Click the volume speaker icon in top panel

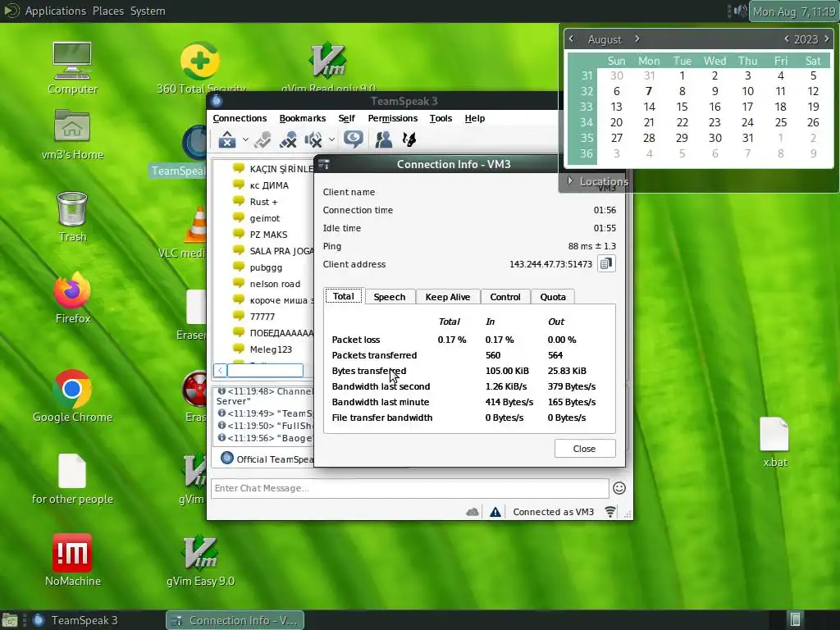(x=741, y=11)
